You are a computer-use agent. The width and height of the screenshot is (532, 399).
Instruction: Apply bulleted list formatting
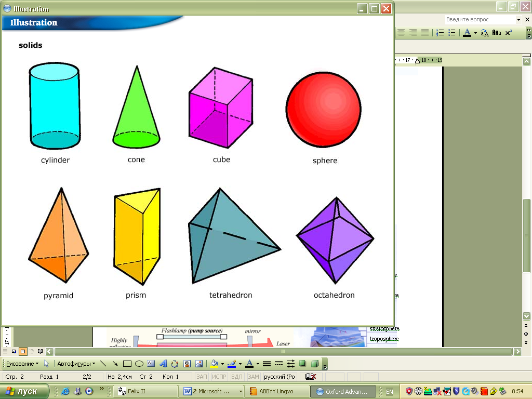pyautogui.click(x=452, y=33)
